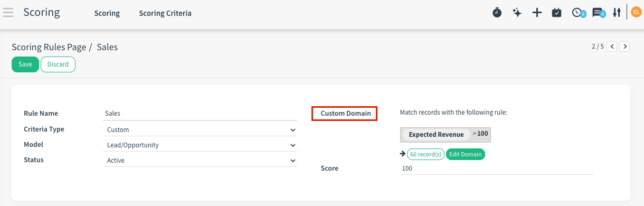Open the timer stopwatch icon

(x=497, y=13)
